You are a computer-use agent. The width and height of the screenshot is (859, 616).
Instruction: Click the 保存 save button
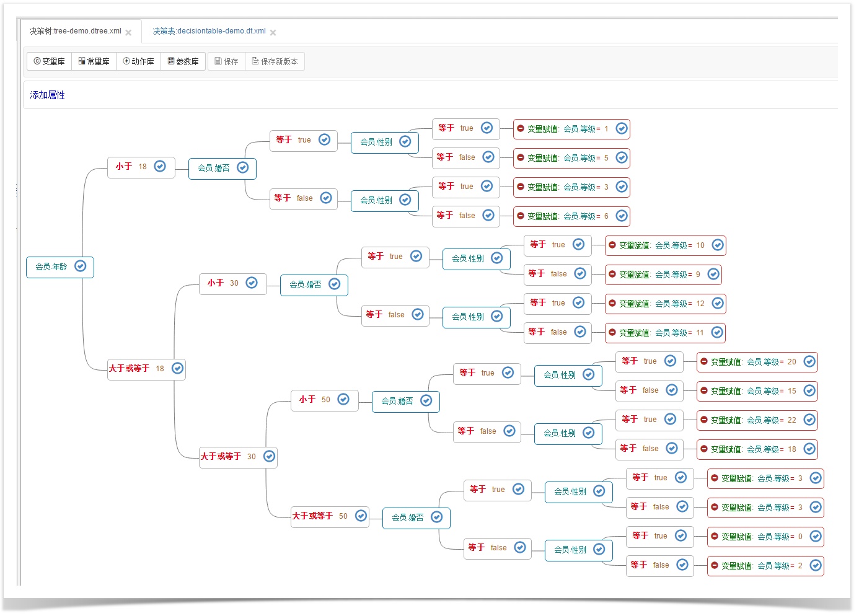(x=227, y=61)
